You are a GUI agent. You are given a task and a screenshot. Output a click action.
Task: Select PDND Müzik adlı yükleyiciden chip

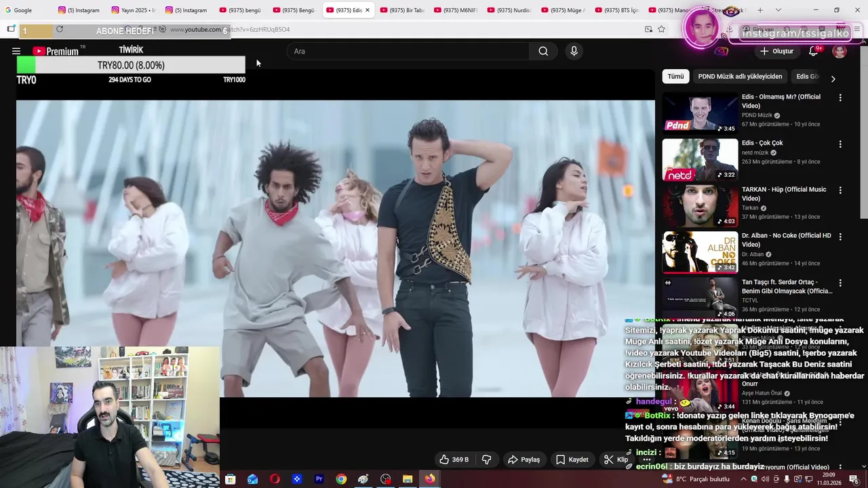click(x=740, y=77)
